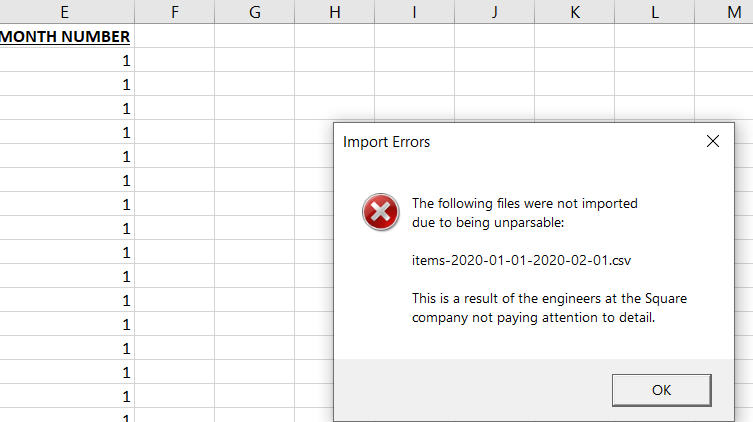Viewport: 753px width, 422px height.
Task: Close the Import Errors dialog
Action: tap(713, 142)
